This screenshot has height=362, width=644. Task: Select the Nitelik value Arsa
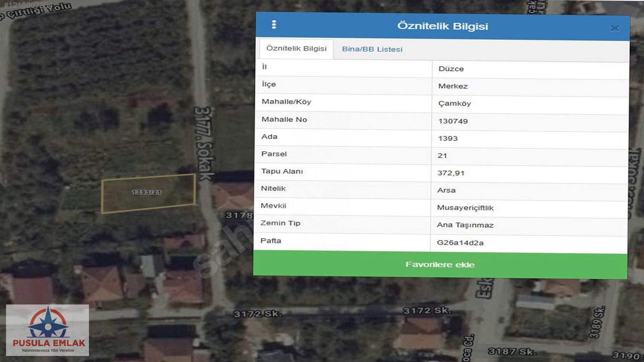(x=446, y=190)
